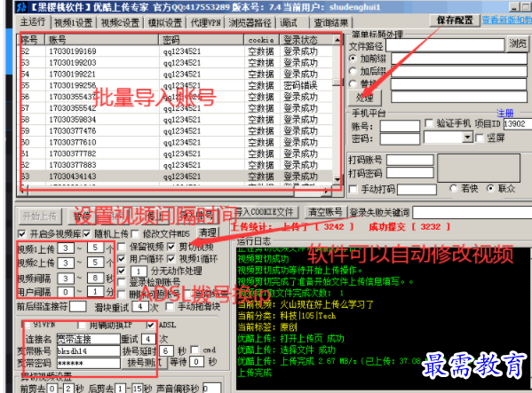Image resolution: width=532 pixels, height=393 pixels.
Task: Toggle the 分无动作处理 checkbox
Action: (122, 271)
